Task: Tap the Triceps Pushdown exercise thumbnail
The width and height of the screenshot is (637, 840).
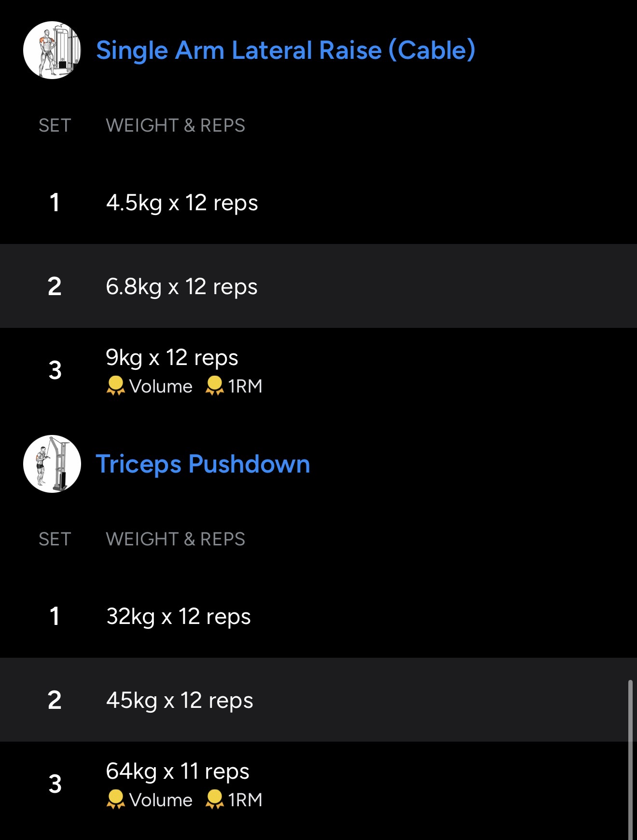Action: pos(52,464)
